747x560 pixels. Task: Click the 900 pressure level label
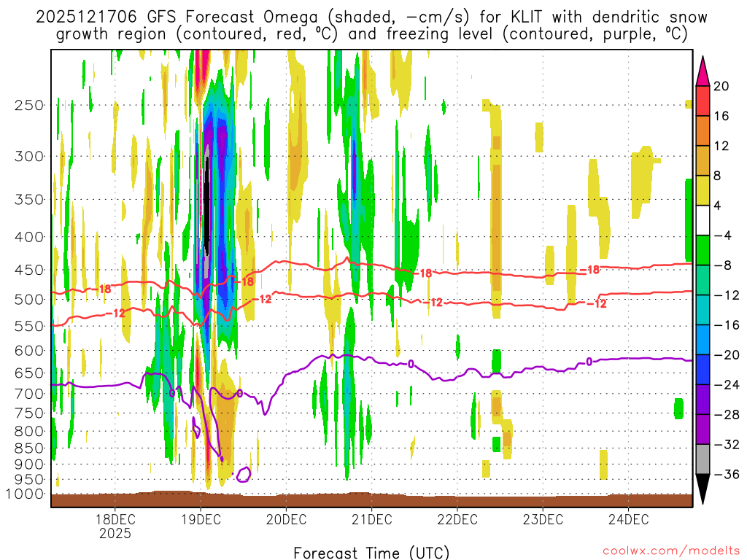click(29, 464)
